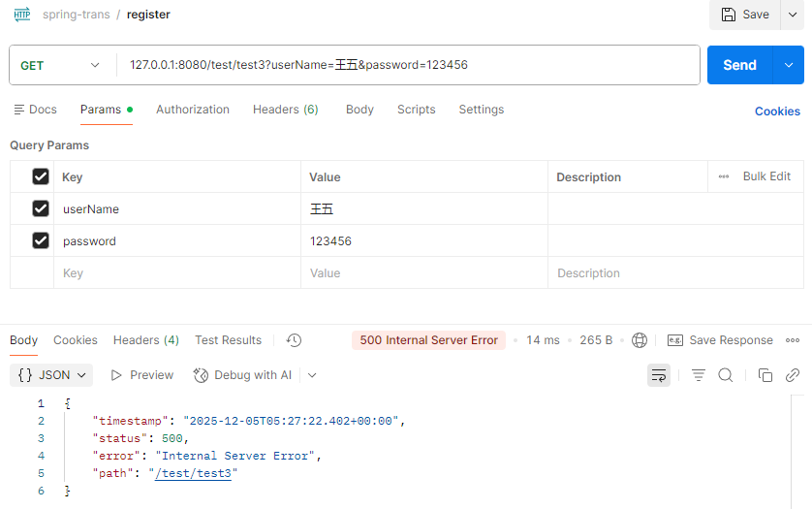Open the Cookies link
This screenshot has height=509, width=812.
[777, 111]
